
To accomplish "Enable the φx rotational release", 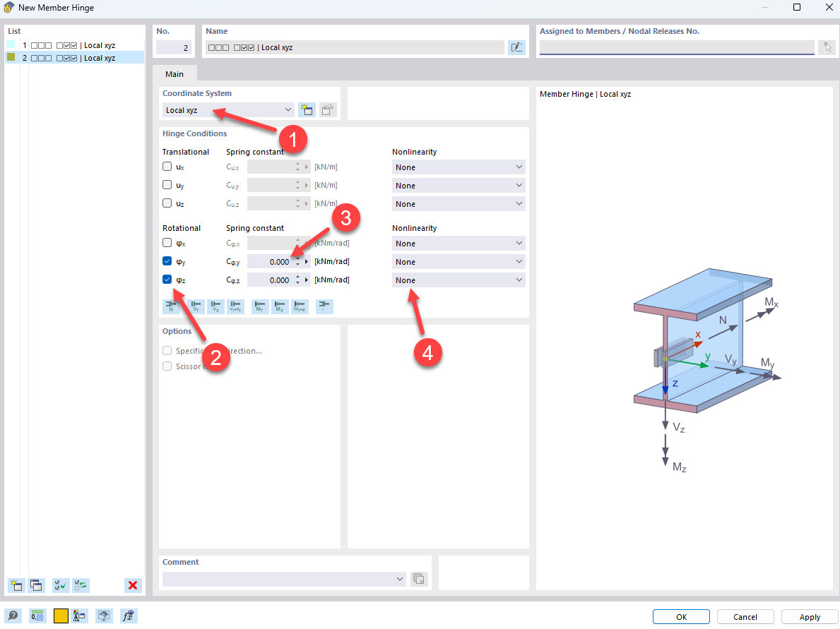I will pyautogui.click(x=167, y=243).
